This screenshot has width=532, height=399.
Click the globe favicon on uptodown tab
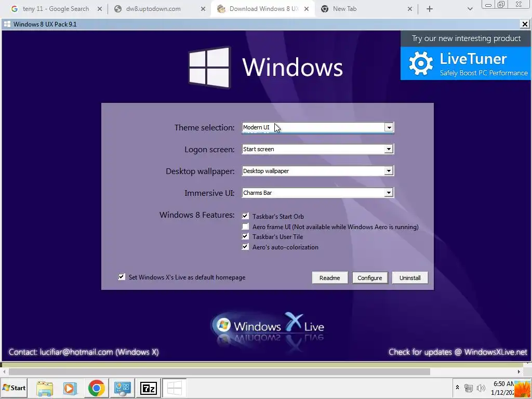click(x=118, y=9)
